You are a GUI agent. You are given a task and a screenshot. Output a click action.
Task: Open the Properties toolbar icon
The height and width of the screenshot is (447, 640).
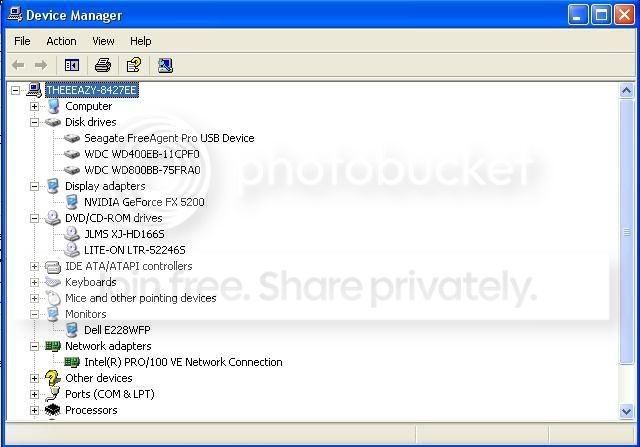coord(134,65)
